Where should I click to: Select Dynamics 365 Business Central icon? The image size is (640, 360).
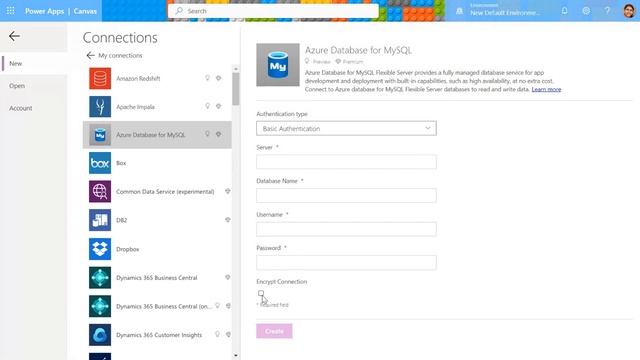coord(100,278)
